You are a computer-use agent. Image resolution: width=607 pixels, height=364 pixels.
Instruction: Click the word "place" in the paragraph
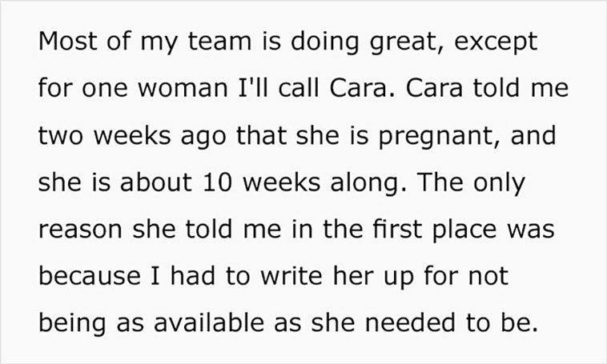tap(464, 230)
